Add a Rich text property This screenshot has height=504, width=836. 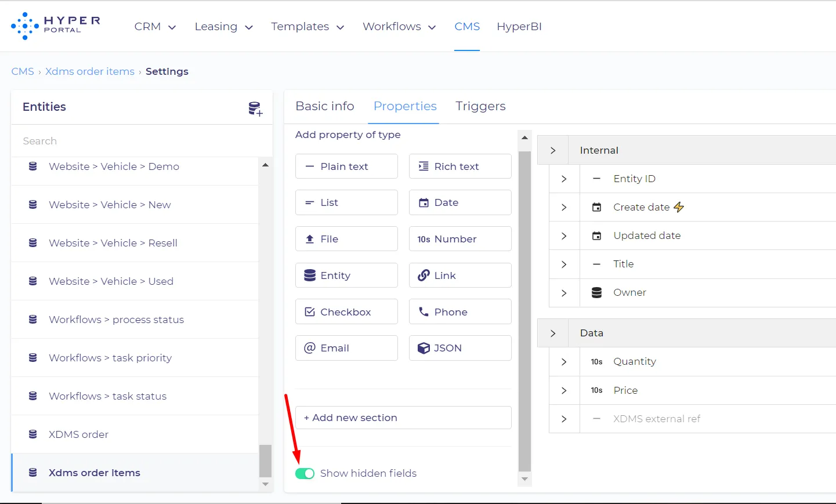[x=460, y=166]
